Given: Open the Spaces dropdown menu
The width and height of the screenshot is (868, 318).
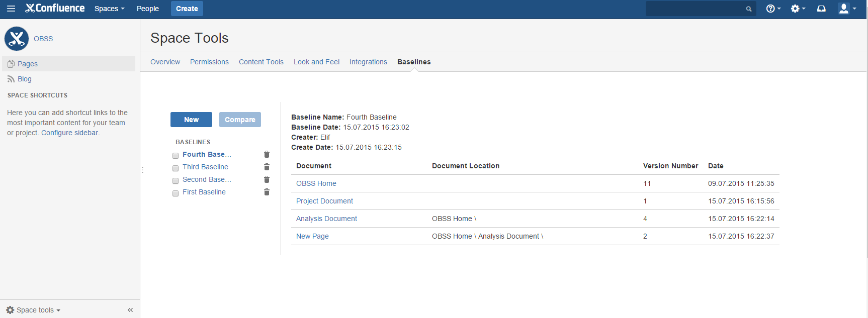Looking at the screenshot, I should point(109,9).
